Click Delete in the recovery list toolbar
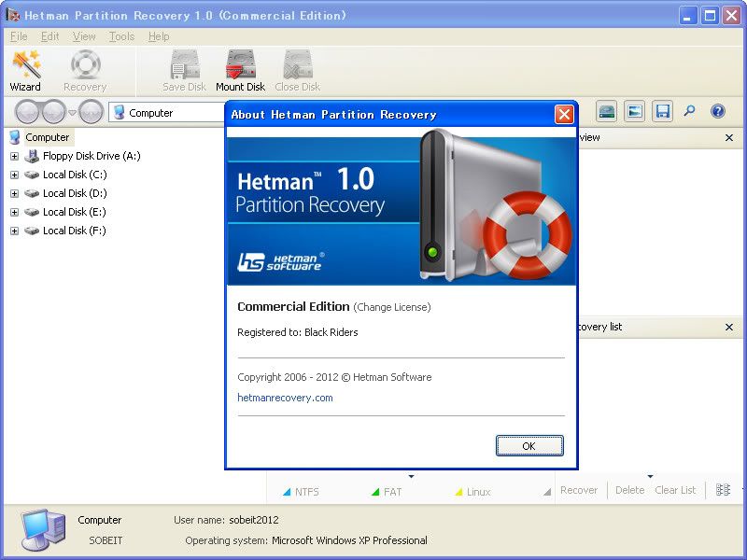 629,490
